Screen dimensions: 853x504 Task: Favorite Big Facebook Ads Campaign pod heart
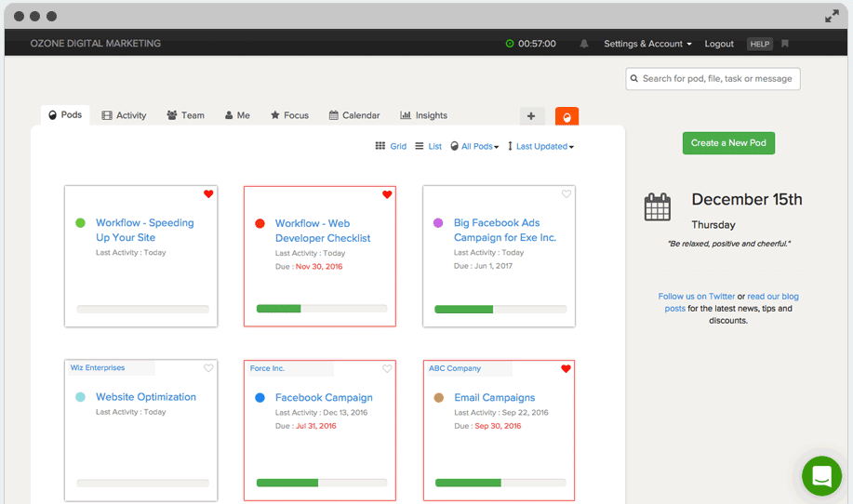click(x=566, y=194)
